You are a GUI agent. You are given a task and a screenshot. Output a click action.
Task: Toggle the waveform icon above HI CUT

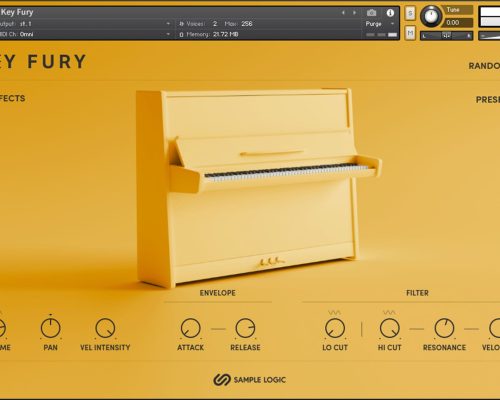tap(389, 312)
